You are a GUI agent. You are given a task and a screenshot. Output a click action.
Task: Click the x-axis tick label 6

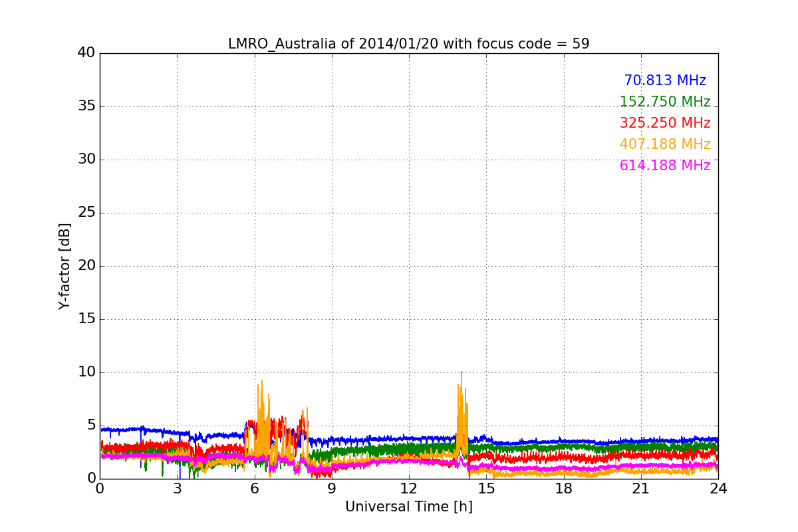click(x=254, y=488)
